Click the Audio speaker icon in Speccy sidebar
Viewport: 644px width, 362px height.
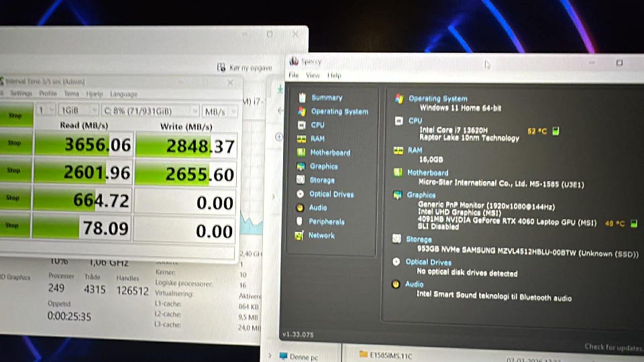[x=301, y=208]
